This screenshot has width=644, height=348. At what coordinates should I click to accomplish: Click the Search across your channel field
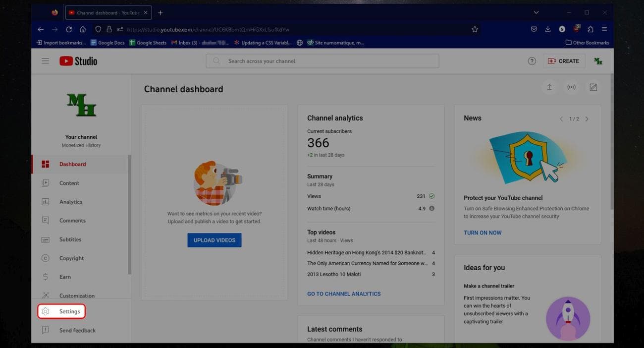pyautogui.click(x=322, y=61)
